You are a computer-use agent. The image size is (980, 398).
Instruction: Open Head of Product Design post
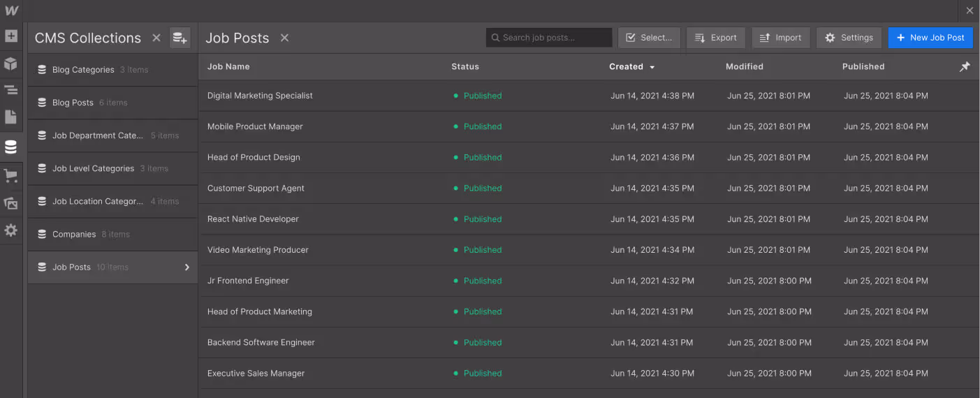point(254,157)
